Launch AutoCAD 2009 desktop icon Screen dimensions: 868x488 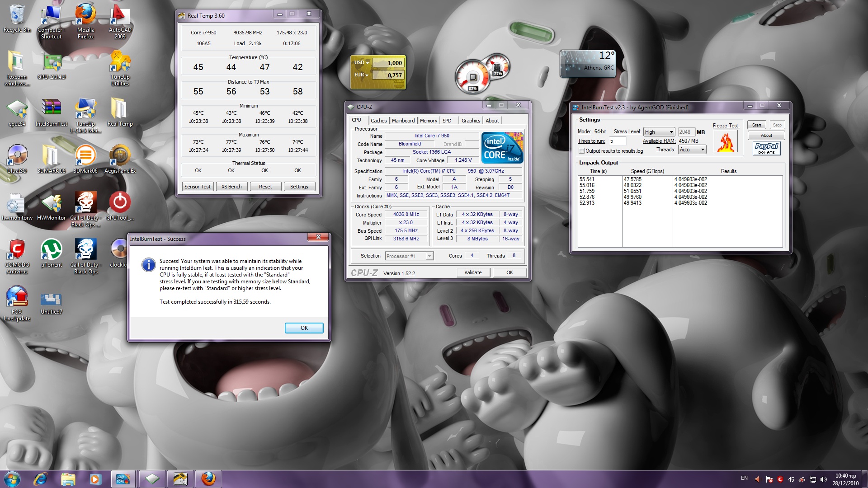pos(120,20)
